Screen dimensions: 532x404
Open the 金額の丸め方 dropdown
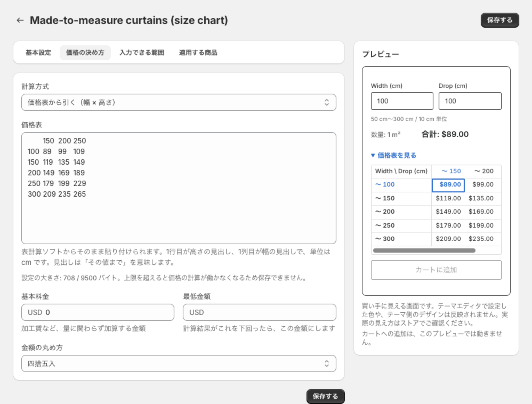(x=179, y=363)
